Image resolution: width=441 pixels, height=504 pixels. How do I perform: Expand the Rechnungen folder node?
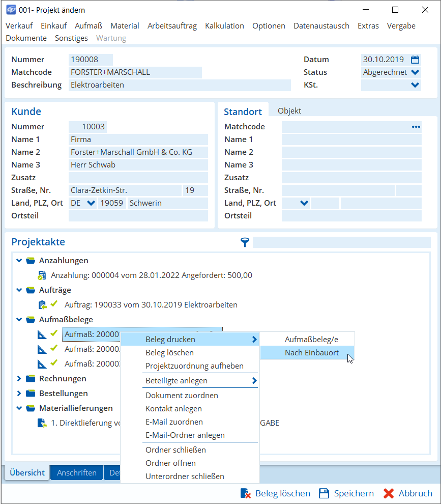[19, 379]
